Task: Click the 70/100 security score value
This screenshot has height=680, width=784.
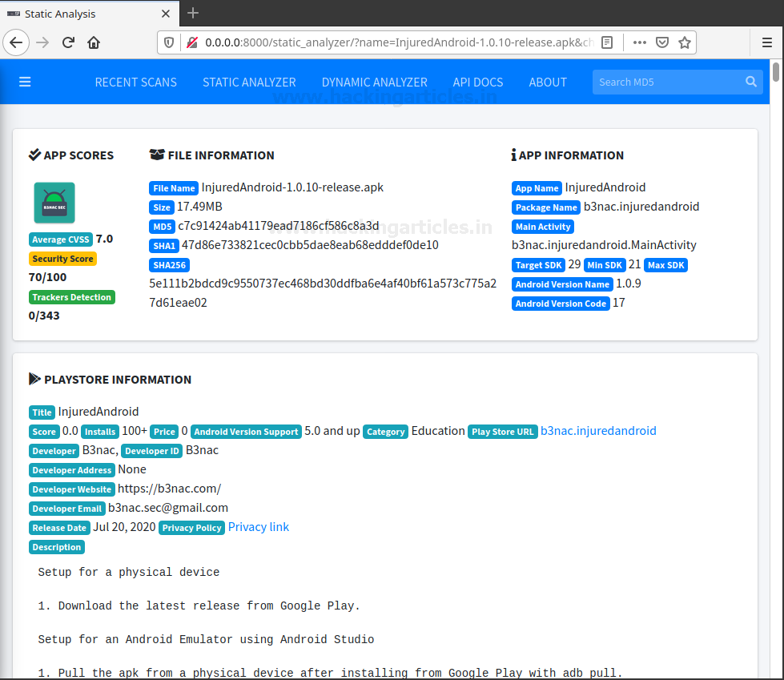Action: (x=47, y=277)
